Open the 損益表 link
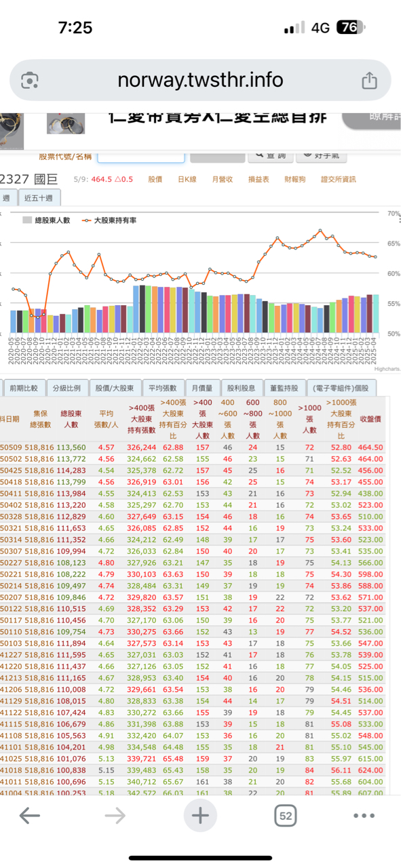Viewport: 401px width, 868px height. click(259, 180)
